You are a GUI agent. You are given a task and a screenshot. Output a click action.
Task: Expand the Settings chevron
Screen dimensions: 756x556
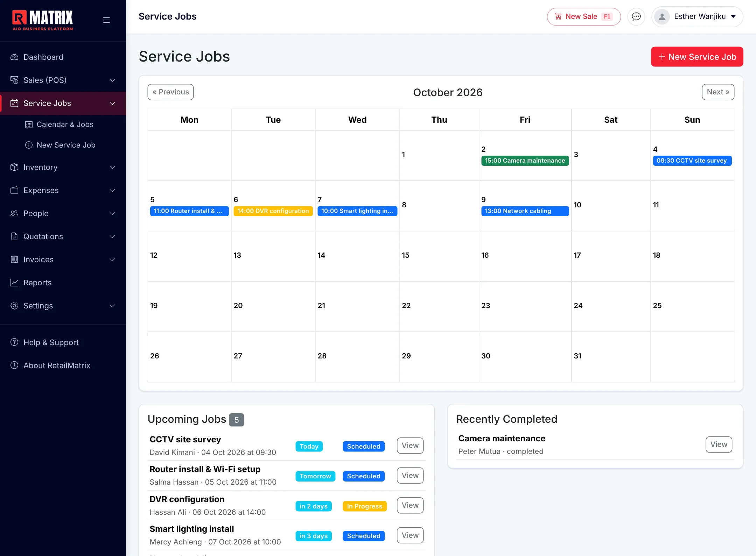(112, 306)
